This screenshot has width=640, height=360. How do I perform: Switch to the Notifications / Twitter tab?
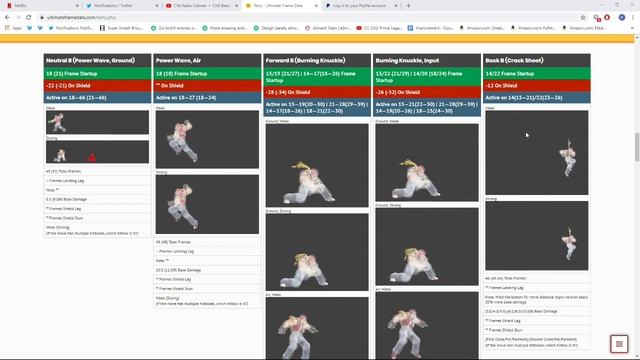121,6
